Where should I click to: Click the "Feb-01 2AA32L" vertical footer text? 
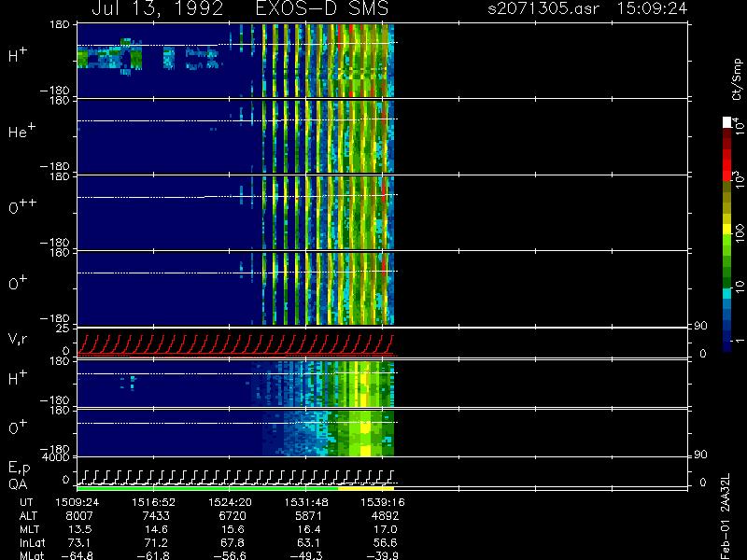tap(725, 517)
